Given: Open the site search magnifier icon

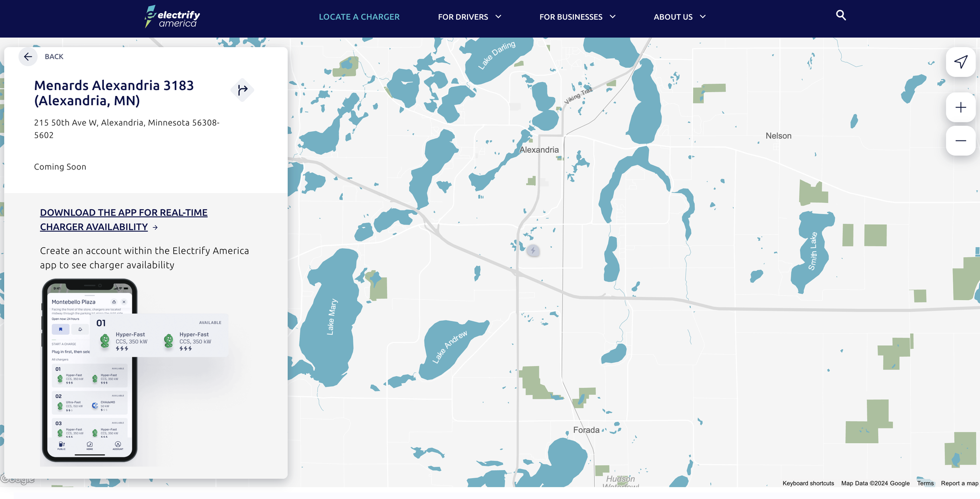Looking at the screenshot, I should coord(841,16).
